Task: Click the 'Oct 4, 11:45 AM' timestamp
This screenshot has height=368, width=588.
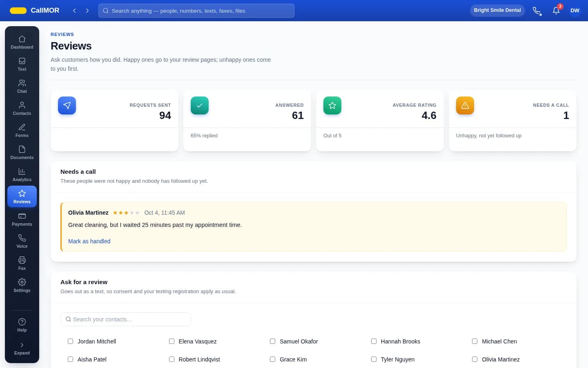Action: point(165,213)
